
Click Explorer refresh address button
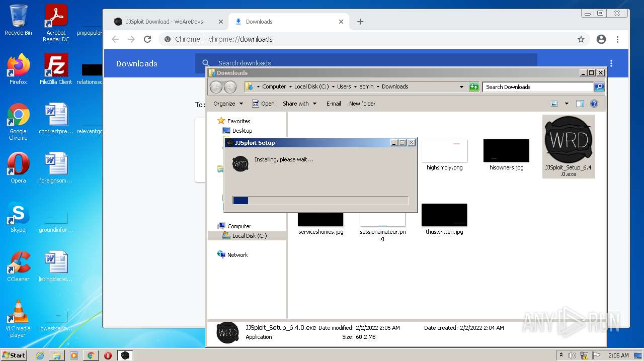tap(474, 87)
